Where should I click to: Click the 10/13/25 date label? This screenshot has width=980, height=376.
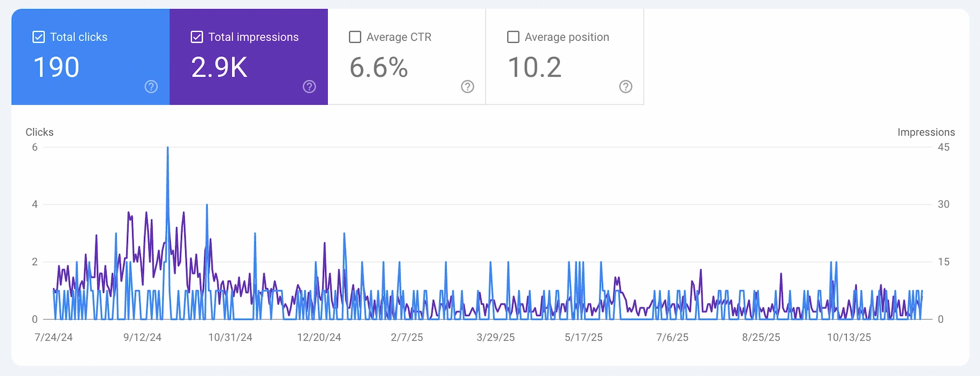[x=849, y=337]
